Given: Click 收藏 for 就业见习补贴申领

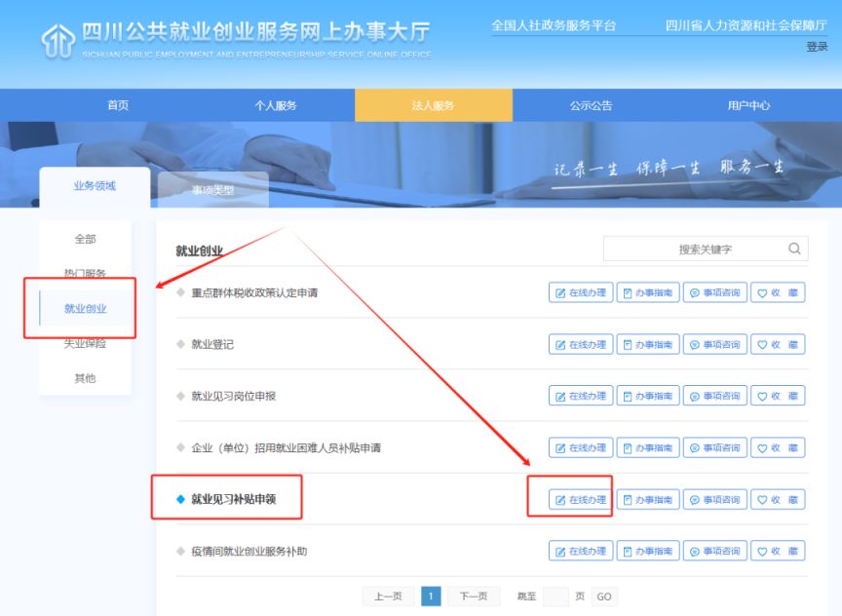Looking at the screenshot, I should point(778,500).
